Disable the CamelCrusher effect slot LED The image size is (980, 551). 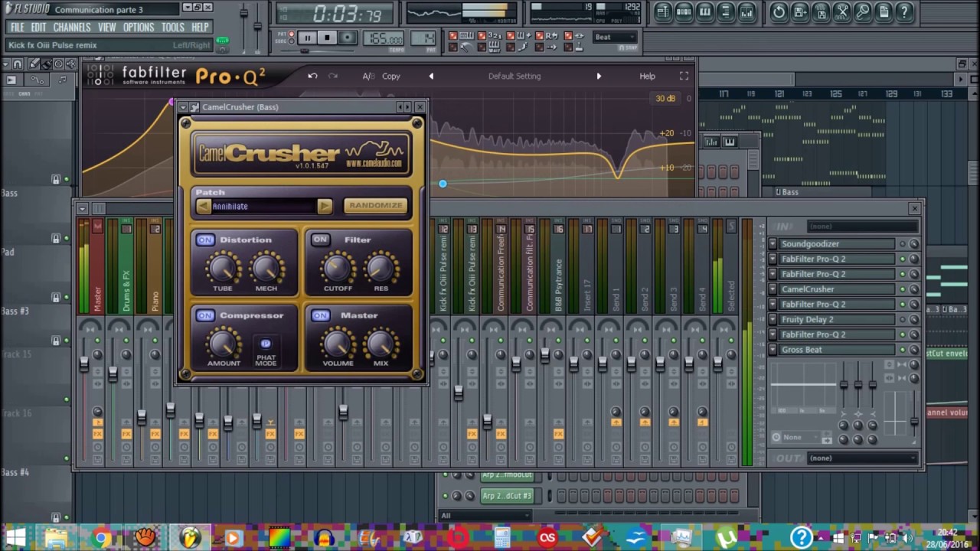[903, 289]
